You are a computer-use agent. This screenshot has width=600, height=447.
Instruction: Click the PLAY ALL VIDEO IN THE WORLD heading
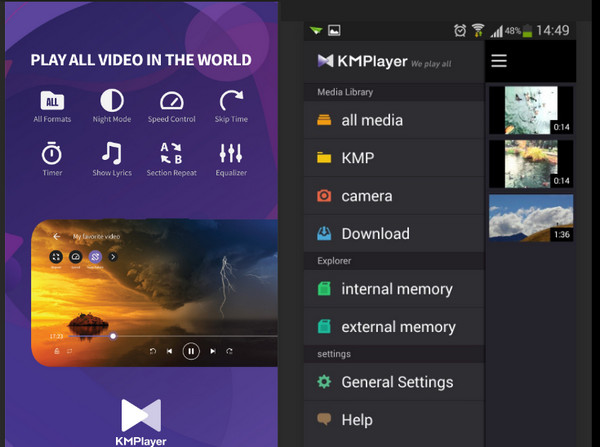click(x=141, y=60)
